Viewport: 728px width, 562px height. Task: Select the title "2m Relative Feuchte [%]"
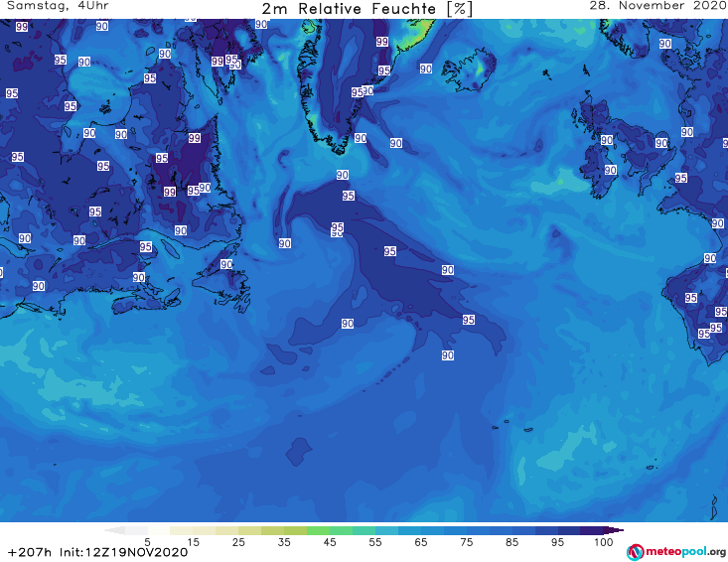point(366,9)
